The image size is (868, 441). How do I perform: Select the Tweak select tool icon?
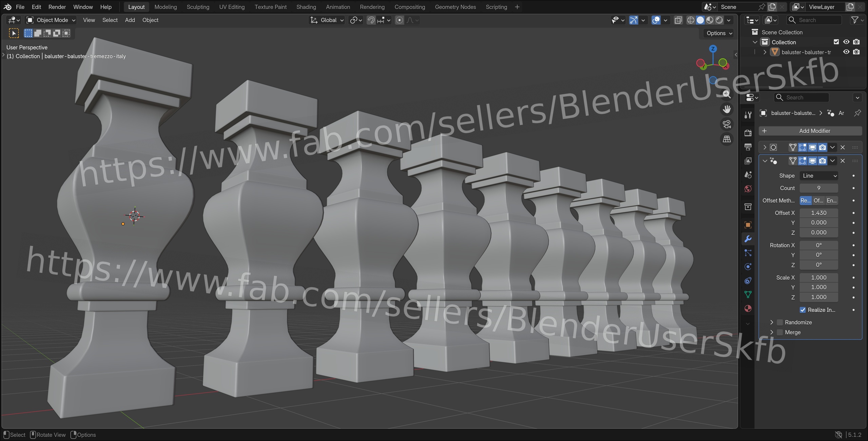pos(14,33)
